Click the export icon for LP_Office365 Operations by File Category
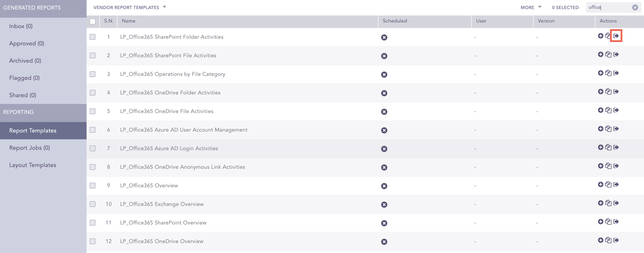 tap(616, 73)
